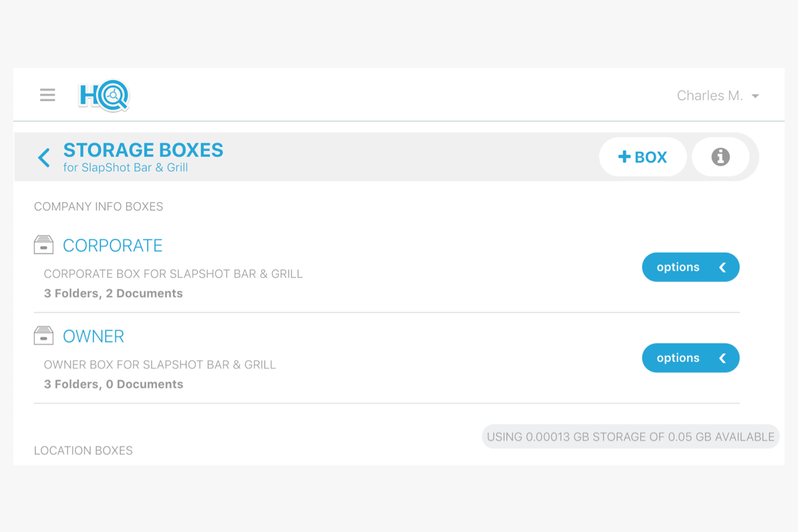
Task: Open the OWNER box
Action: [x=93, y=336]
